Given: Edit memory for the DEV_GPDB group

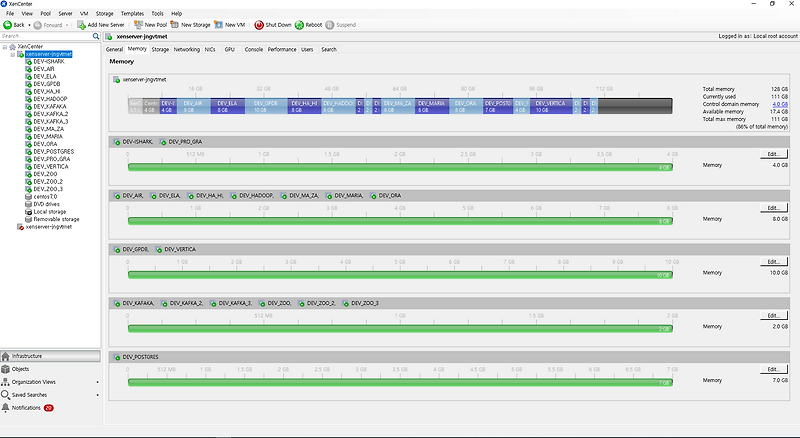Looking at the screenshot, I should [773, 261].
